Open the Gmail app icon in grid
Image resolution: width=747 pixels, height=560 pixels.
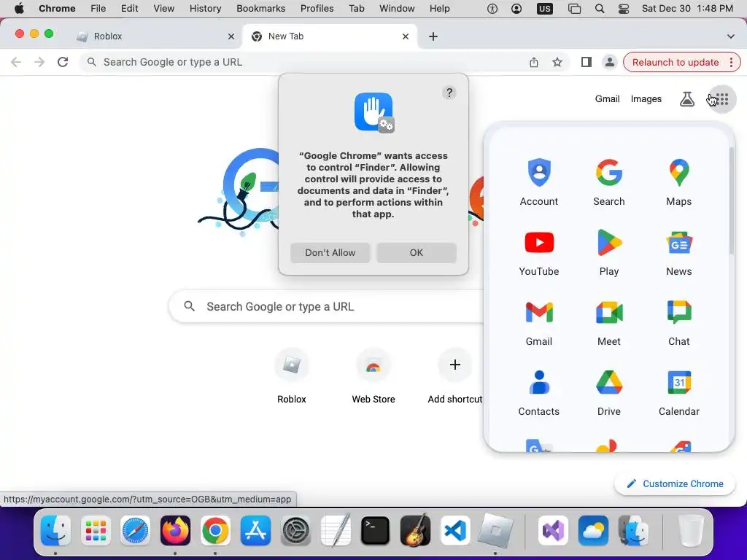point(539,322)
